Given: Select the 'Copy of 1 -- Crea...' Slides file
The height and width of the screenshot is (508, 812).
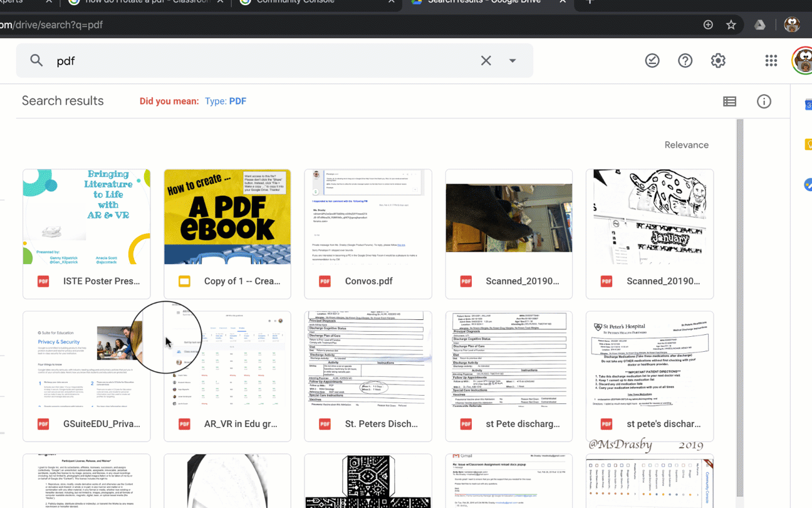Looking at the screenshot, I should (227, 234).
